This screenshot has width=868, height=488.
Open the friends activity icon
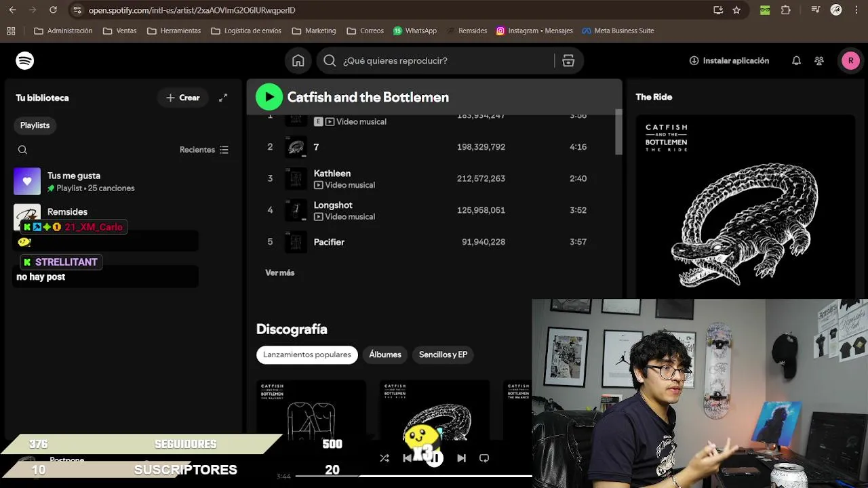click(x=819, y=61)
